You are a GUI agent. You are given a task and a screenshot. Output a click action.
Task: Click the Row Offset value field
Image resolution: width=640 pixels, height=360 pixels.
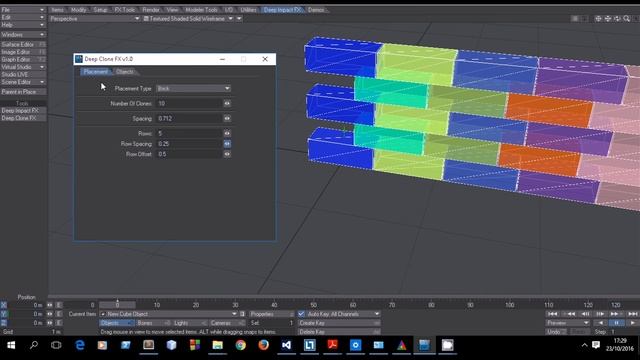[189, 154]
